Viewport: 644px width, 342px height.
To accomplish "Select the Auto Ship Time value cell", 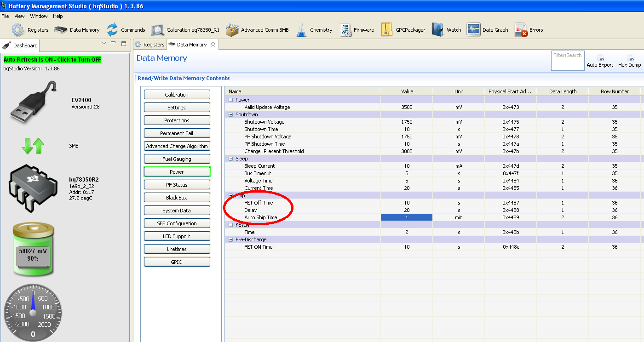I will (407, 217).
